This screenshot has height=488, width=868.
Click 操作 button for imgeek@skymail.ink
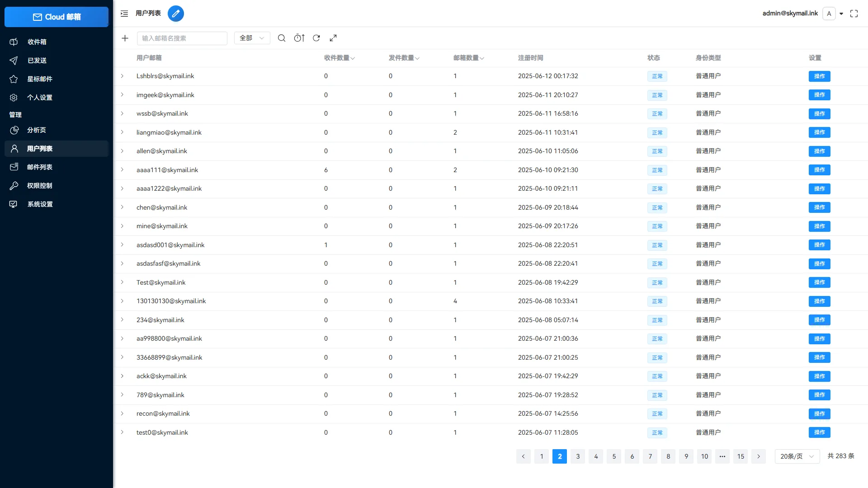pyautogui.click(x=819, y=95)
